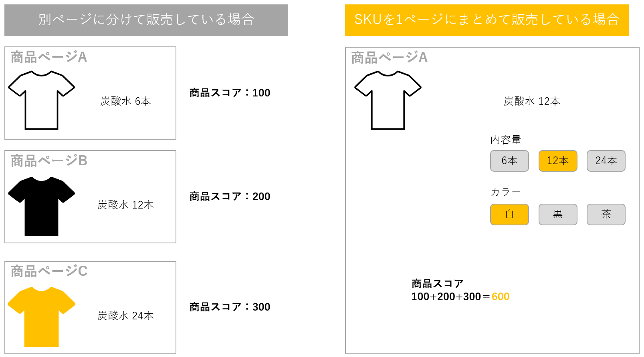Choose the 白 color option
The width and height of the screenshot is (644, 357).
coord(509,215)
